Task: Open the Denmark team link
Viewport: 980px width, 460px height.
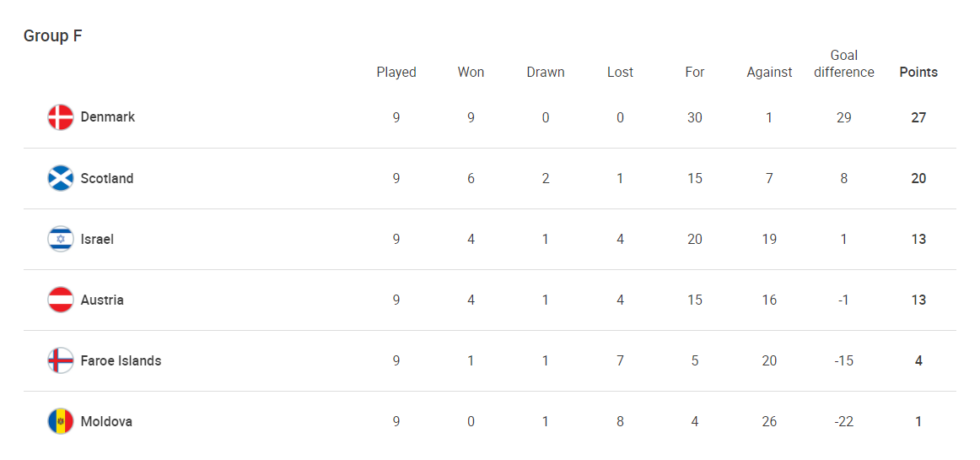Action: pos(108,117)
